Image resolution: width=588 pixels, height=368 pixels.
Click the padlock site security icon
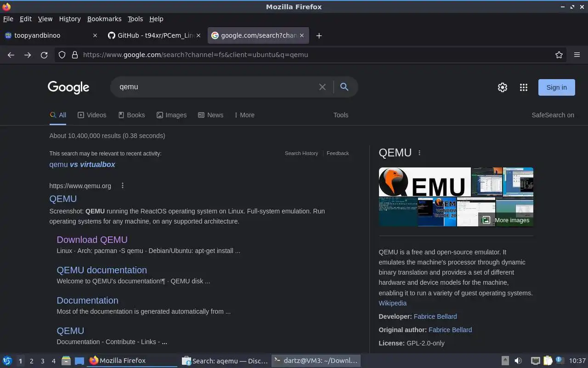(x=75, y=55)
